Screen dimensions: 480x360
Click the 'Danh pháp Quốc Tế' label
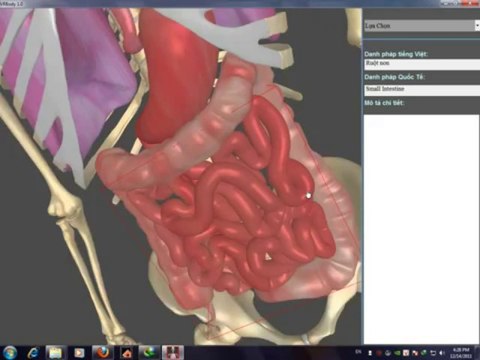[395, 77]
